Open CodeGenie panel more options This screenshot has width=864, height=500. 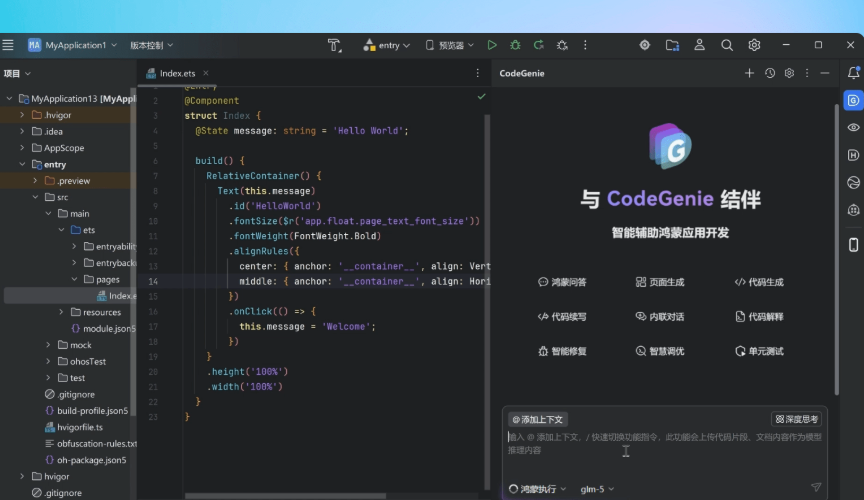(x=807, y=73)
